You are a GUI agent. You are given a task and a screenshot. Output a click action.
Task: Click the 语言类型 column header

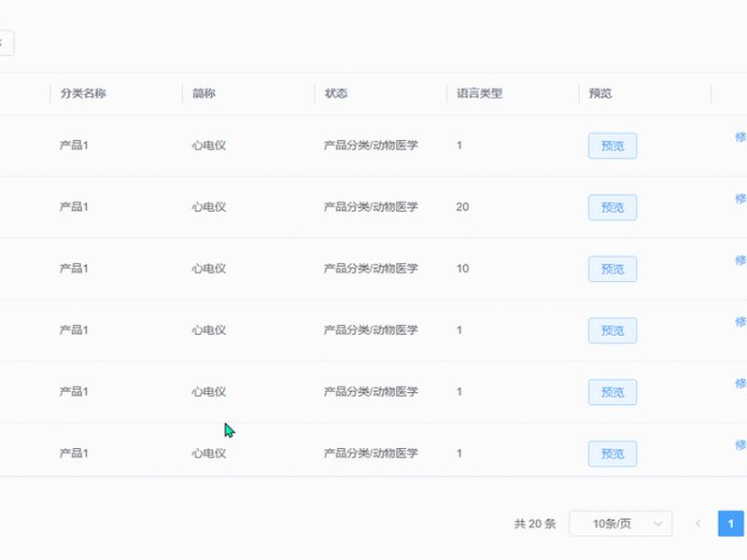pos(479,92)
